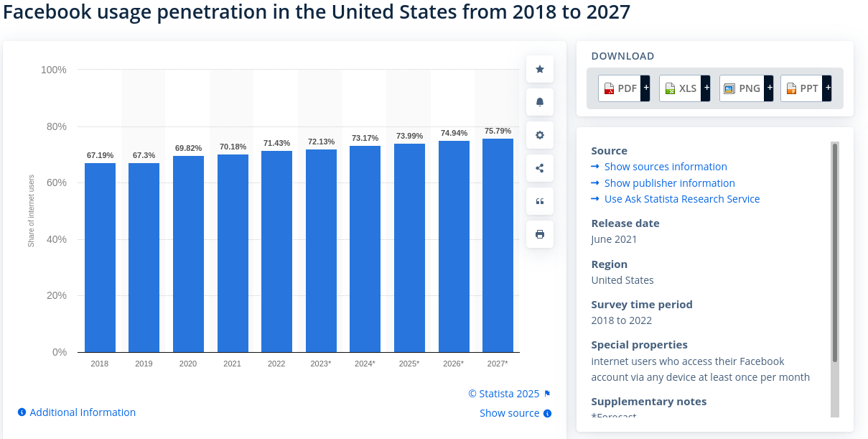Click the Special properties heading
The image size is (868, 439).
pyautogui.click(x=639, y=345)
